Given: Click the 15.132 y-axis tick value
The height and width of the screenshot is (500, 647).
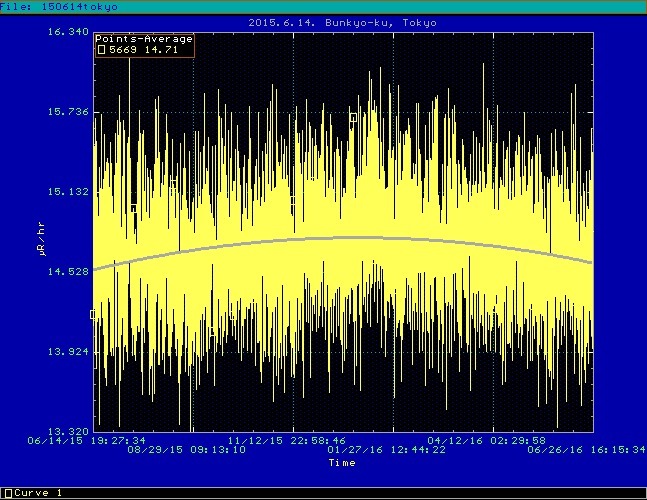Looking at the screenshot, I should [68, 192].
